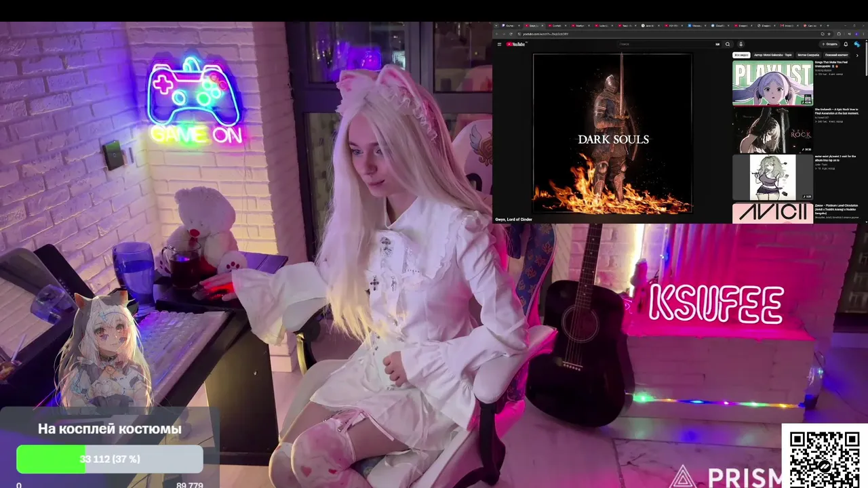Click the browser address bar URL
Image resolution: width=868 pixels, height=488 pixels.
[546, 34]
